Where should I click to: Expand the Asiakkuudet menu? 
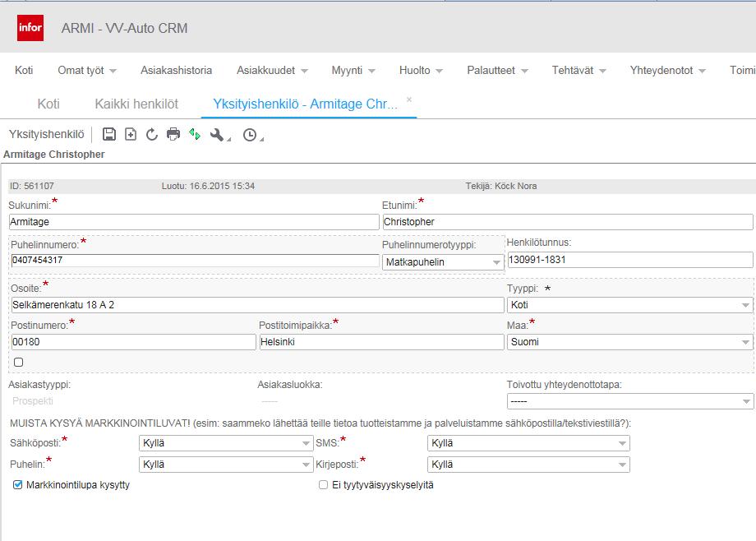[272, 71]
